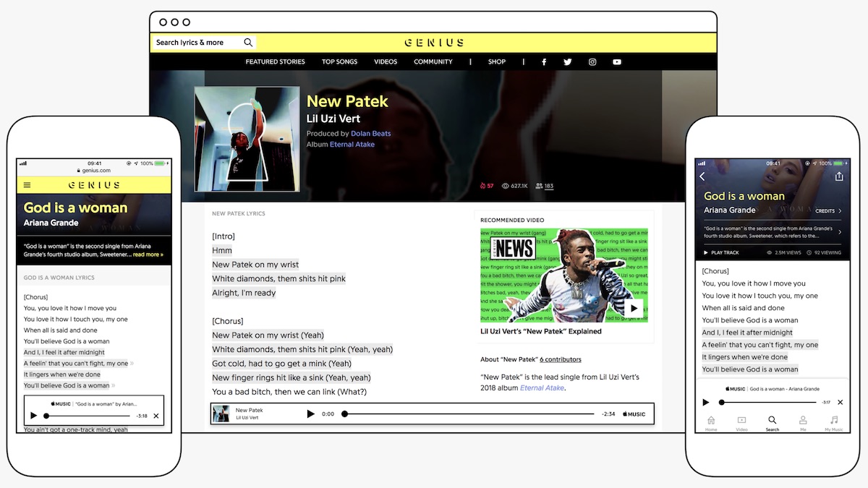Switch to the Home tab on the mobile app
The width and height of the screenshot is (868, 488).
(711, 423)
